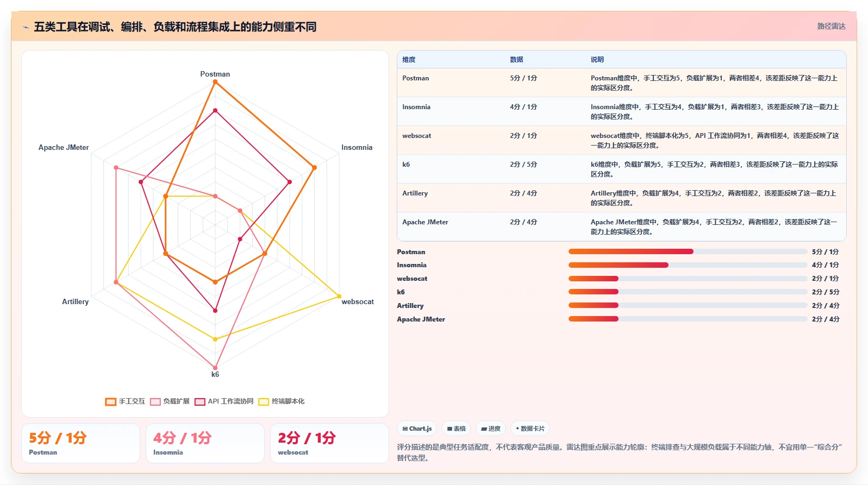
Task: Click the orange 手工交互 point on Insomnia axis
Action: [x=314, y=167]
